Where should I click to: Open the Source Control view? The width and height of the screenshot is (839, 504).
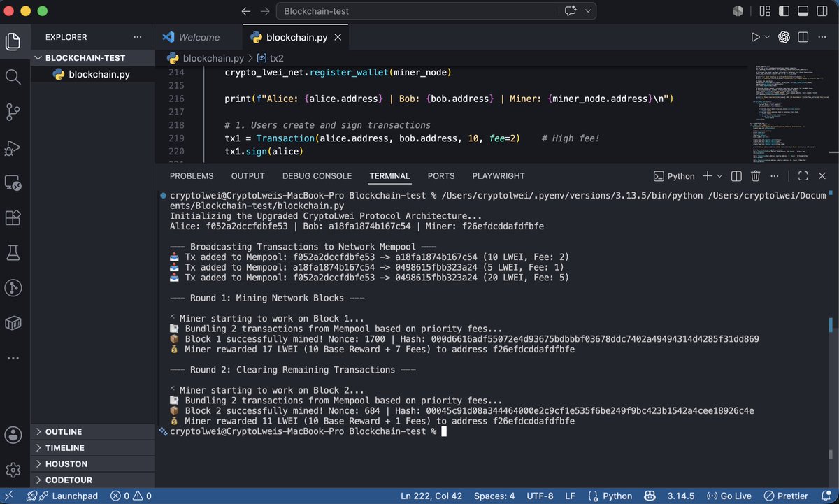pyautogui.click(x=13, y=112)
